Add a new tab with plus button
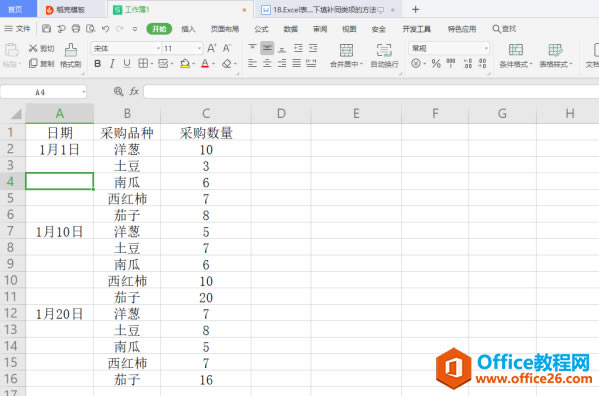The height and width of the screenshot is (396, 599). point(416,10)
